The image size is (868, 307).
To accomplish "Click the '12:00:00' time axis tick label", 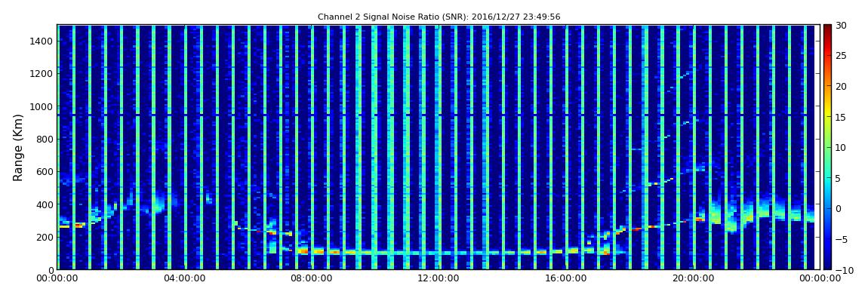I will coord(438,278).
